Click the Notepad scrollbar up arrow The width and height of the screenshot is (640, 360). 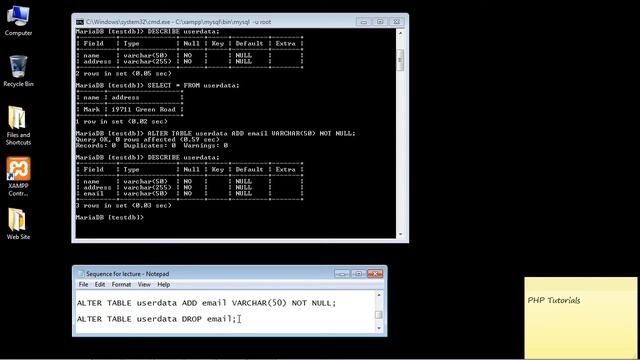click(379, 294)
